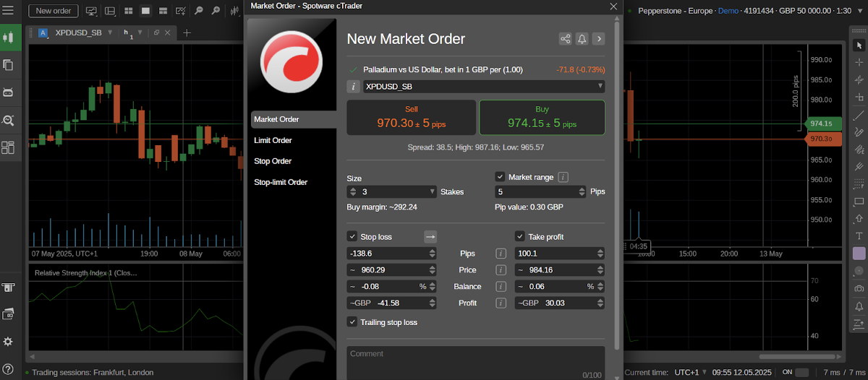
Task: Disable the Trailing stop loss checkbox
Action: [352, 322]
